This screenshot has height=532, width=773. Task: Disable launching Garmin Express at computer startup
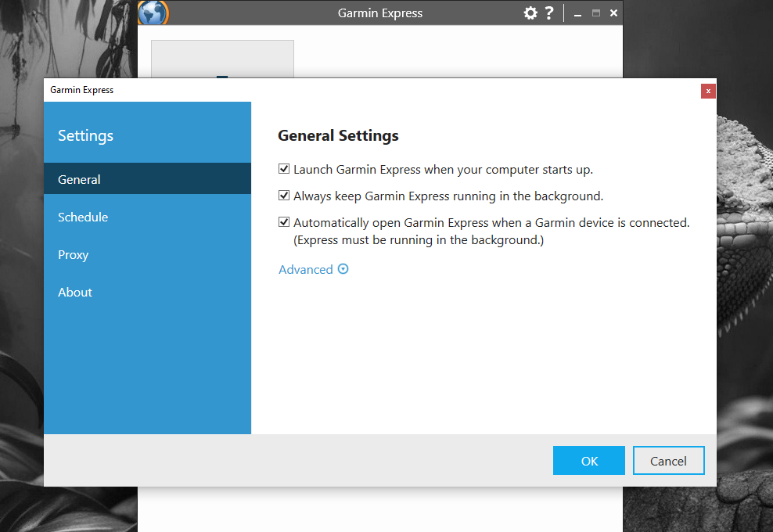(284, 169)
